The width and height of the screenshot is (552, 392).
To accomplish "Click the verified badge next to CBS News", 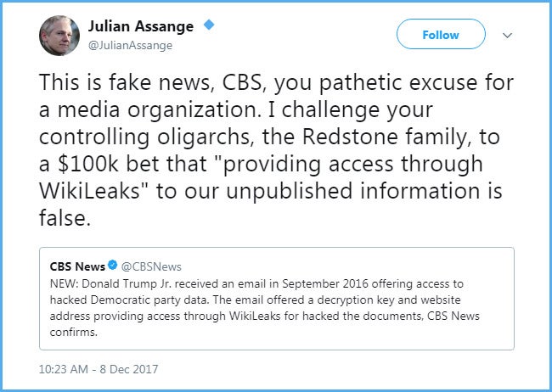I will tap(113, 266).
